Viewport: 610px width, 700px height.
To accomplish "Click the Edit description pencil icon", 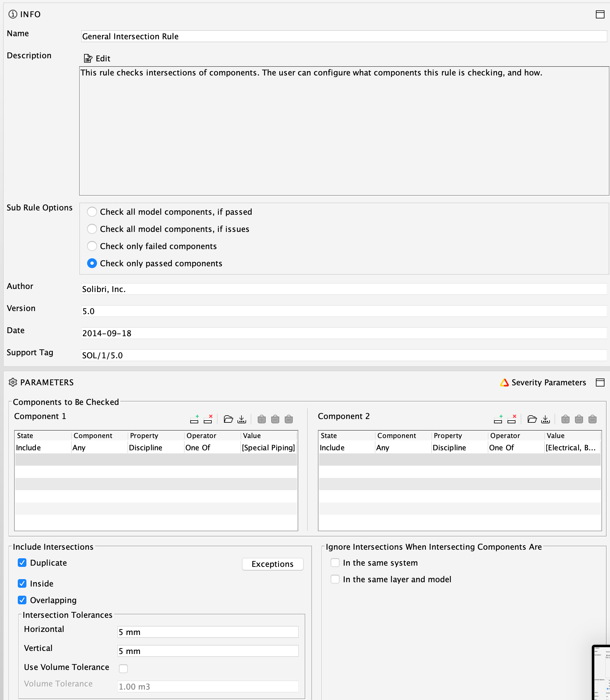I will coord(88,59).
